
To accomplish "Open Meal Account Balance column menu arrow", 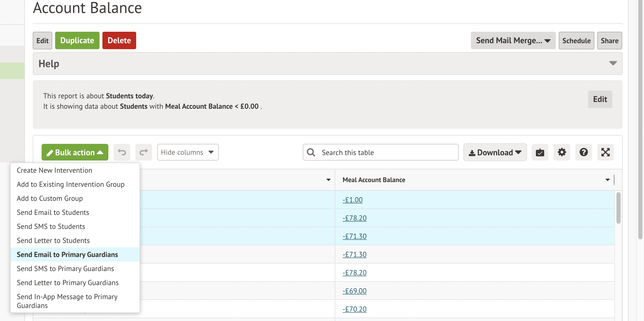I will tap(607, 180).
